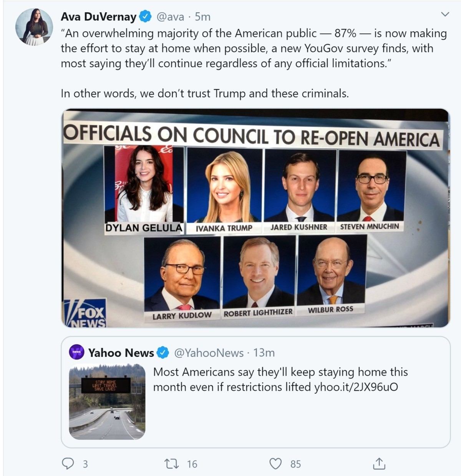Image resolution: width=461 pixels, height=476 pixels.
Task: Click the share tweet icon
Action: 378,464
